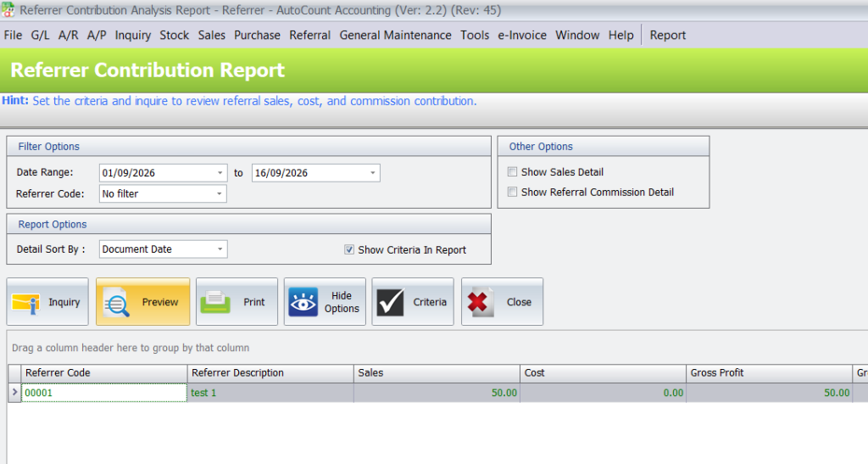Uncheck Show Criteria In Report
868x464 pixels.
349,249
